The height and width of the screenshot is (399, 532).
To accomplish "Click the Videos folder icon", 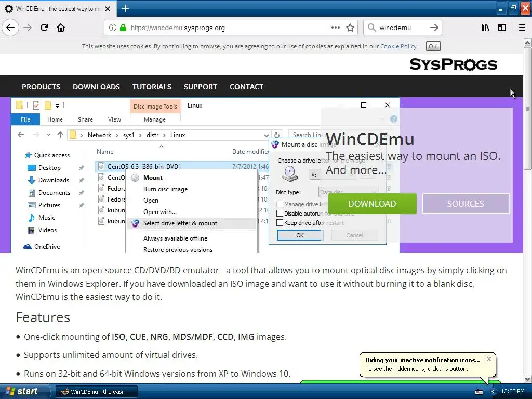I will tap(32, 230).
